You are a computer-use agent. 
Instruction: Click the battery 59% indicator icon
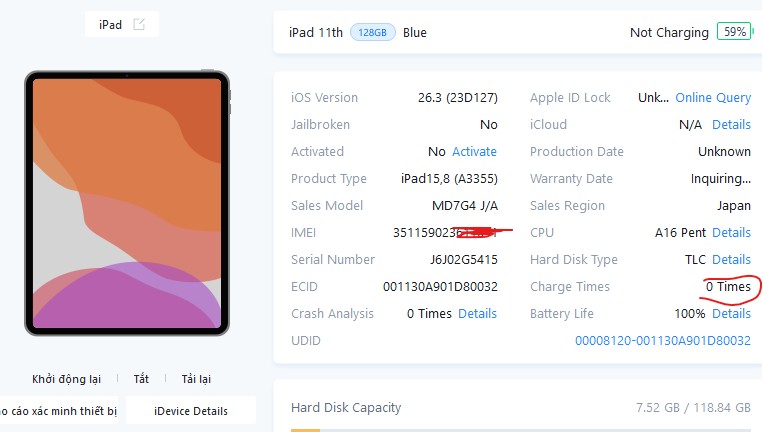735,32
